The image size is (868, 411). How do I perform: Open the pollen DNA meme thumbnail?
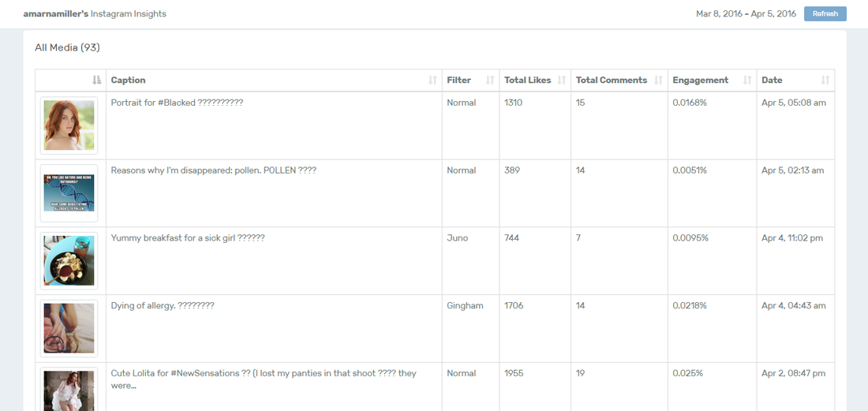click(x=69, y=193)
